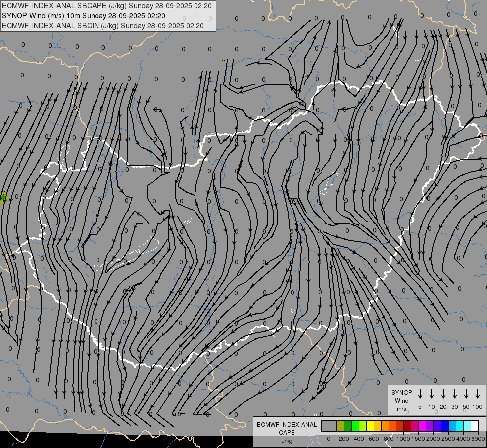Select the white CAPE legend swatch
The image size is (487, 448).
coord(475,426)
